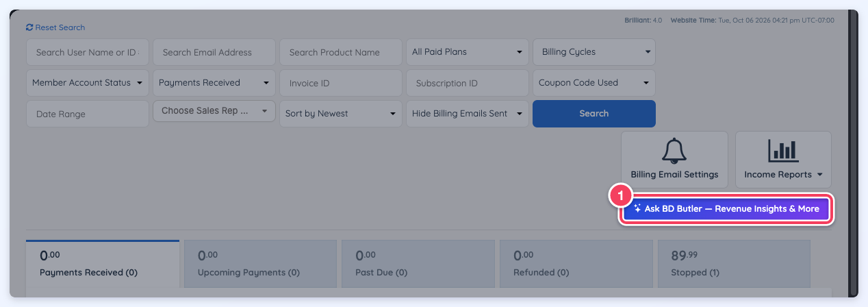Viewport: 868px width, 307px height.
Task: Click the blue Search button
Action: [594, 114]
